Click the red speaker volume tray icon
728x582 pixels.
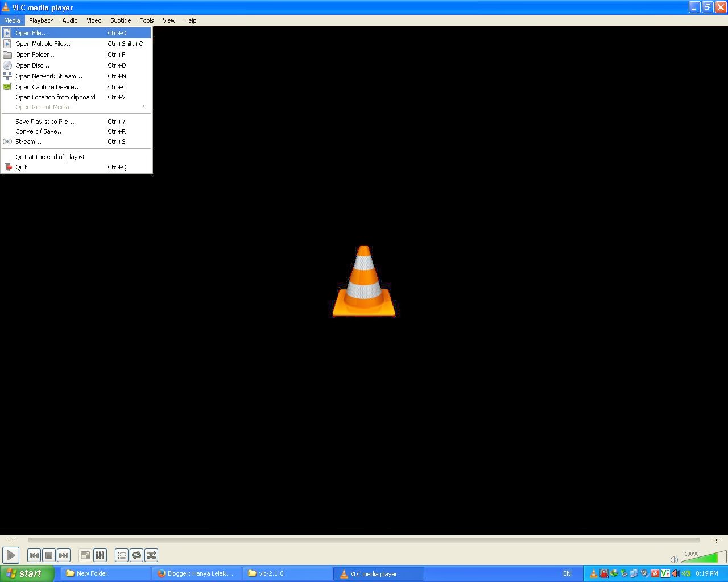(x=675, y=573)
